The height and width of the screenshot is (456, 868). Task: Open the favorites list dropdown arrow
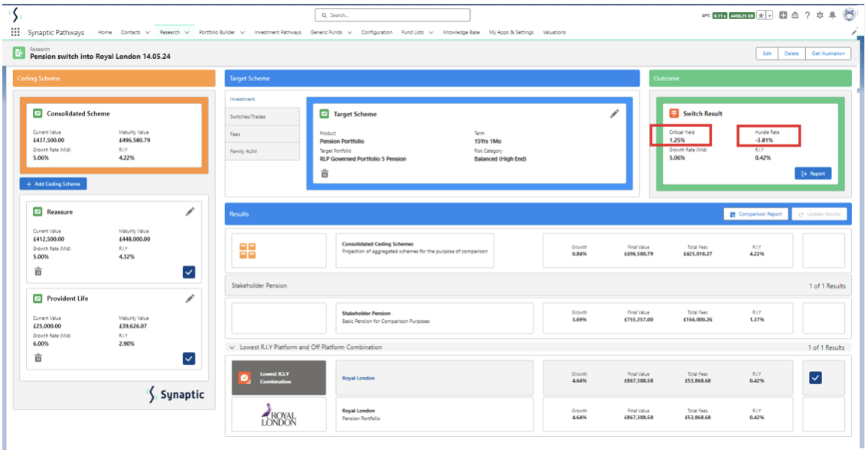click(769, 15)
